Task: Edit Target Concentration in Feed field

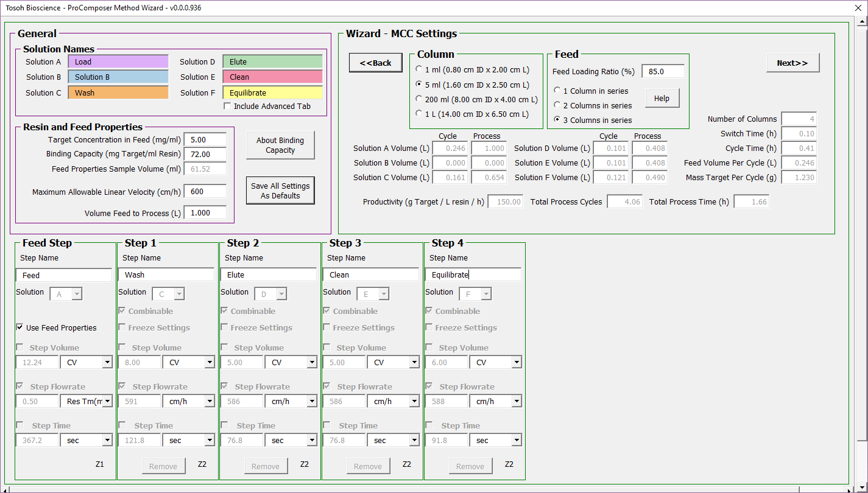Action: pos(205,139)
